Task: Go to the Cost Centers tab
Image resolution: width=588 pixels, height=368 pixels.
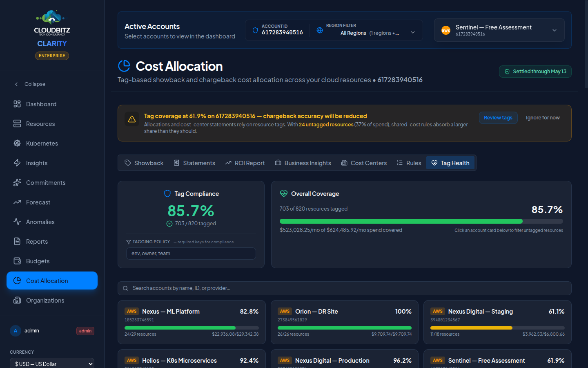Action: click(x=363, y=163)
